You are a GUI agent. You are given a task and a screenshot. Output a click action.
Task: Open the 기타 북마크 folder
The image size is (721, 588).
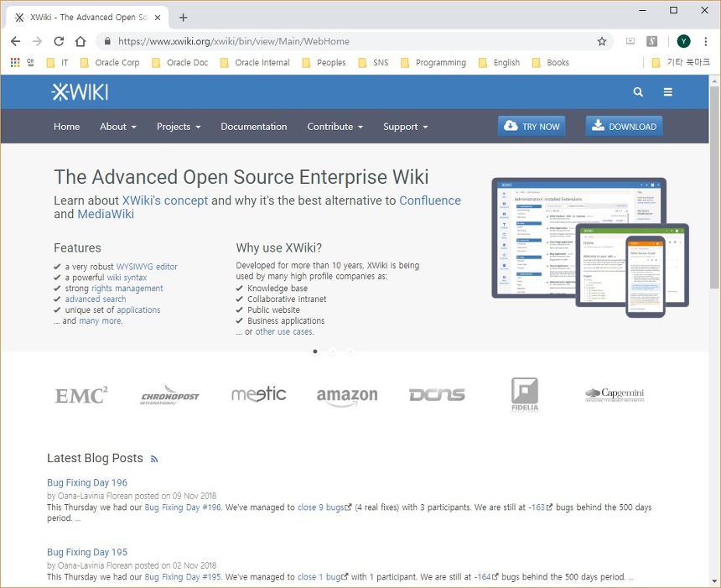click(681, 63)
